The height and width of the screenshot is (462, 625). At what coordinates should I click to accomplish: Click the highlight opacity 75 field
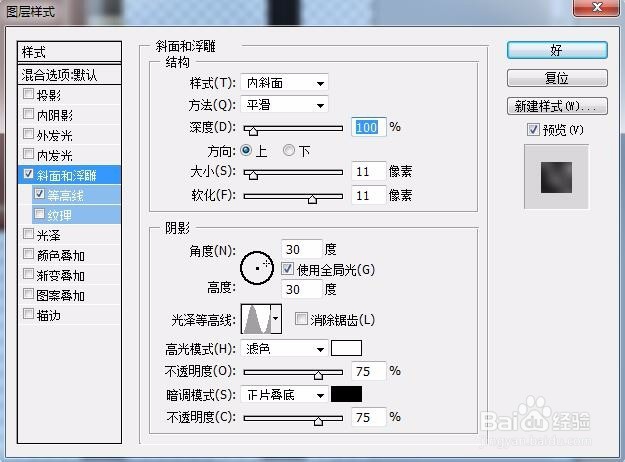tap(369, 371)
